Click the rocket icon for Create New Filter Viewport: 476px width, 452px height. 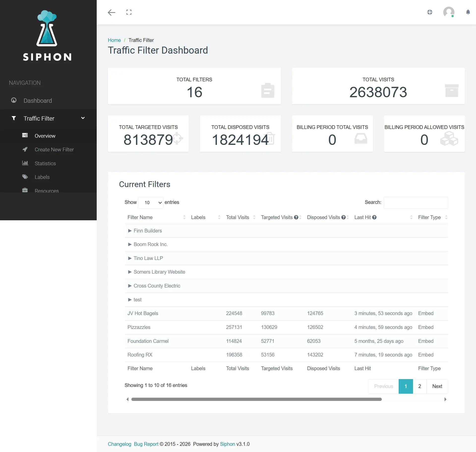tap(25, 149)
